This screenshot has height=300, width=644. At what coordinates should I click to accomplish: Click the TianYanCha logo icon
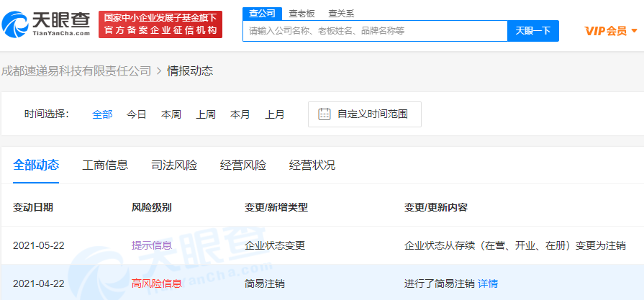tap(16, 24)
